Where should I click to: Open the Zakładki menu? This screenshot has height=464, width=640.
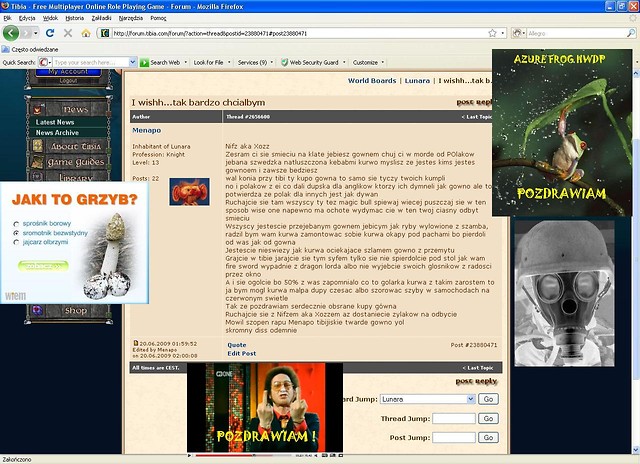tap(101, 18)
